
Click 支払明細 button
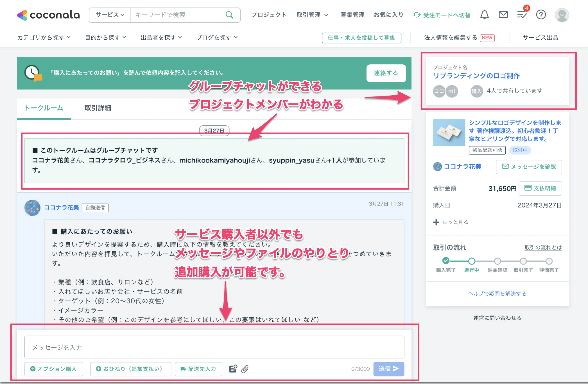coord(540,188)
